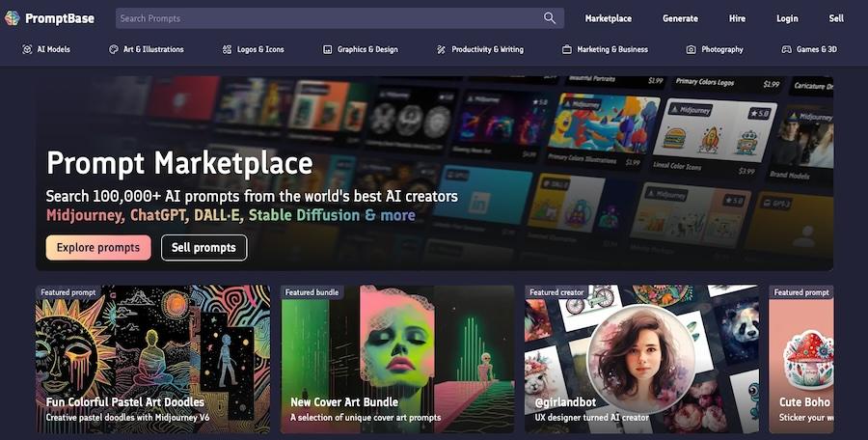Click the Productivity & Writing category icon
The width and height of the screenshot is (868, 440).
point(441,49)
